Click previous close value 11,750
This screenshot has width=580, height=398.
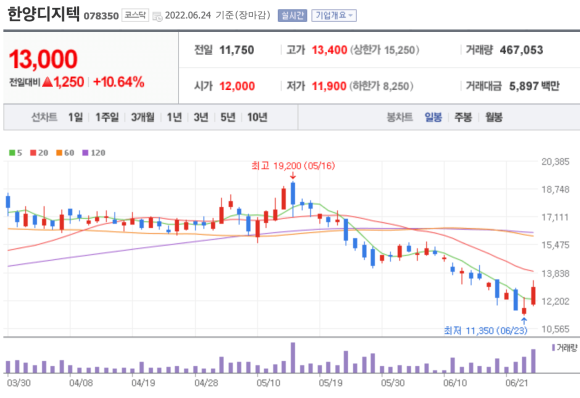[237, 50]
